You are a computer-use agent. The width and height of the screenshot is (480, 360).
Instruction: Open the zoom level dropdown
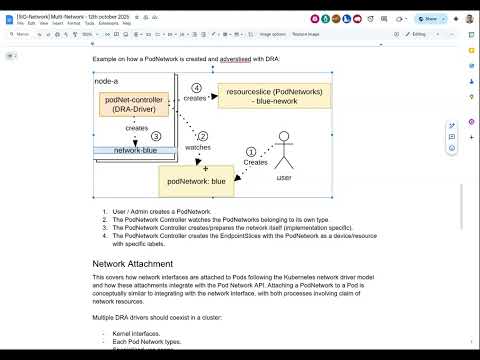pos(91,34)
